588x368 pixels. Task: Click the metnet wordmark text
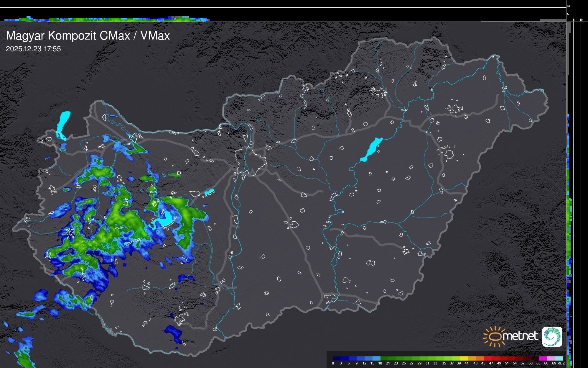click(520, 336)
